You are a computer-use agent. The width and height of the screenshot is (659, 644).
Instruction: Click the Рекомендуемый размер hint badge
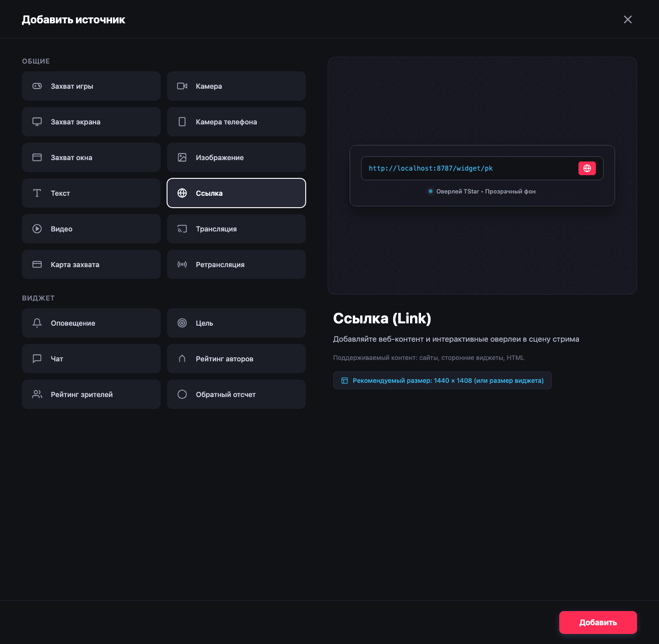coord(443,381)
